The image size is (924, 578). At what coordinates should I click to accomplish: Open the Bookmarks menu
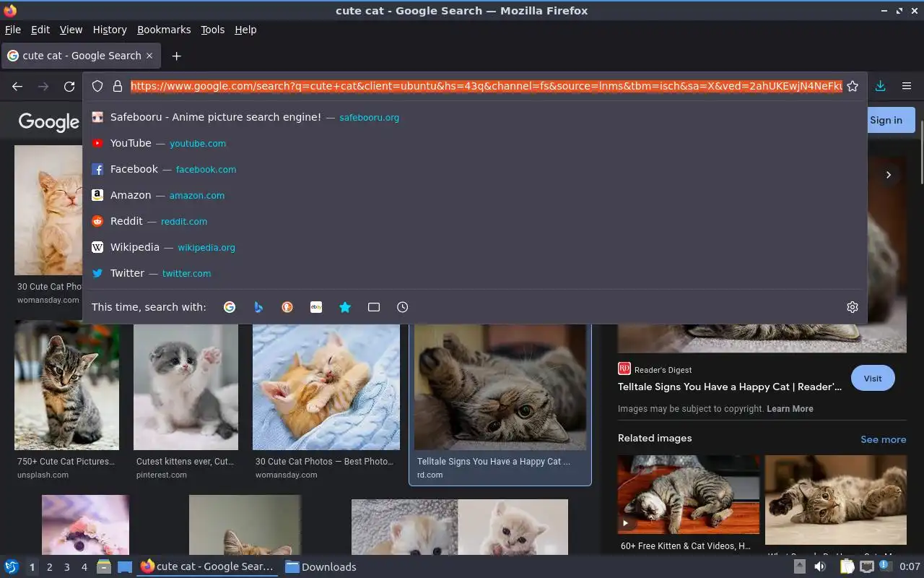164,30
